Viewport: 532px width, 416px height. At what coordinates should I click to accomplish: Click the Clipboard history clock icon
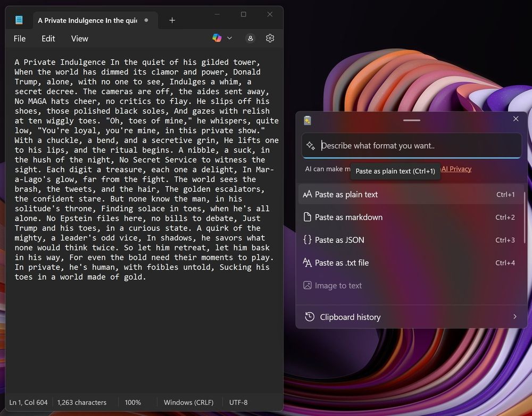point(310,317)
